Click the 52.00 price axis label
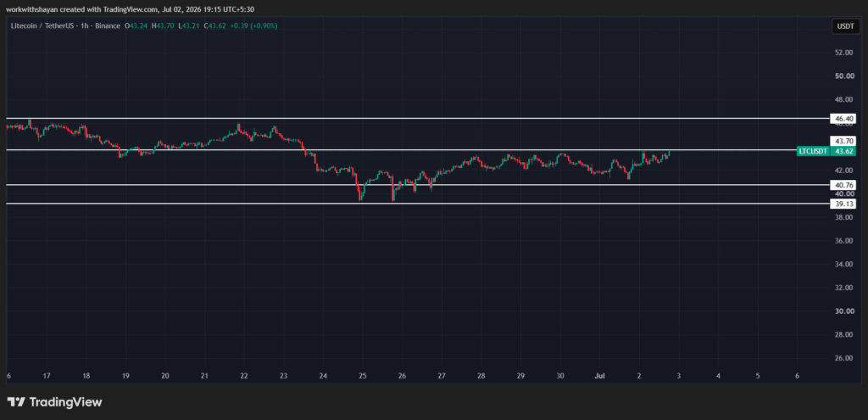Viewport: 868px width, 420px height. [843, 53]
